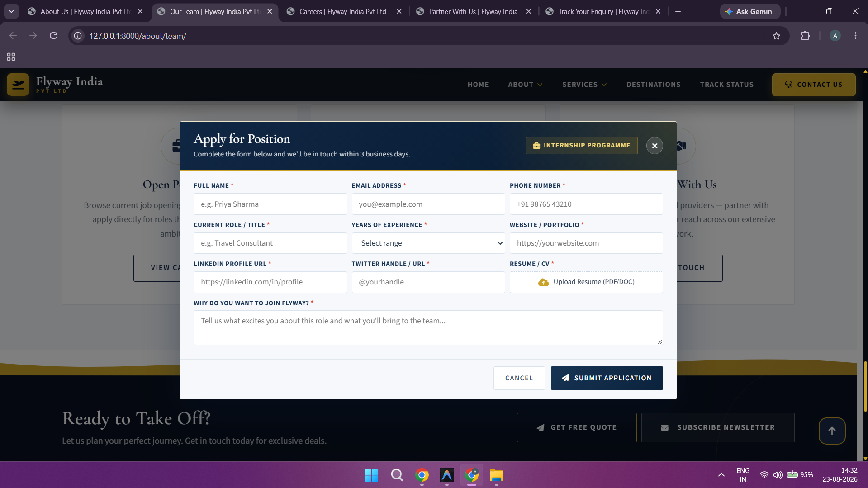Screen dimensions: 868x488
Task: Open the Windows Start menu
Action: coord(371,475)
